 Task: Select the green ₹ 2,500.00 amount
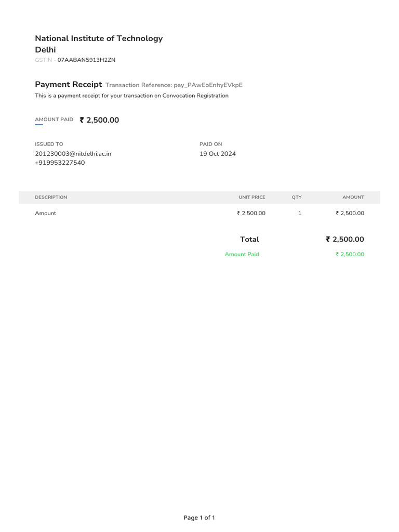[x=350, y=254]
